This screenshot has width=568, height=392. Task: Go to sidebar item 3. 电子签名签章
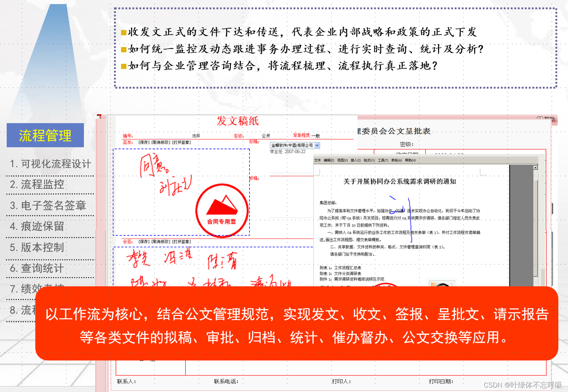(x=48, y=205)
